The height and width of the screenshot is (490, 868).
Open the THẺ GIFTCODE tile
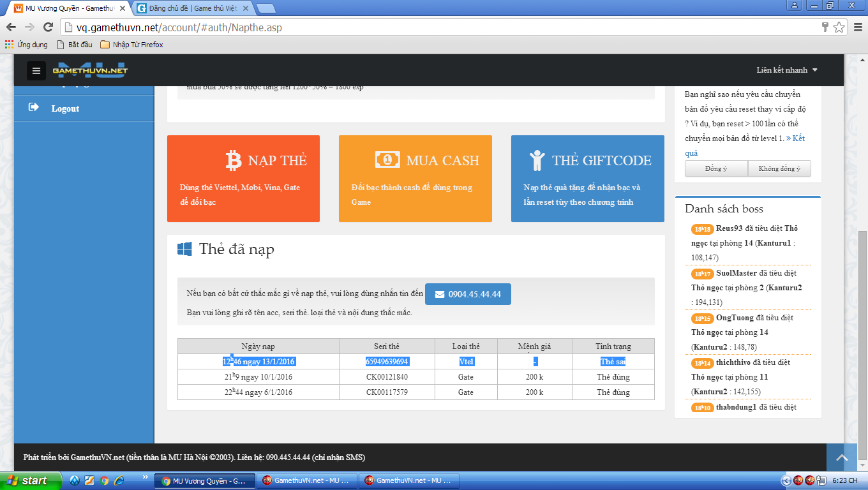pos(587,179)
